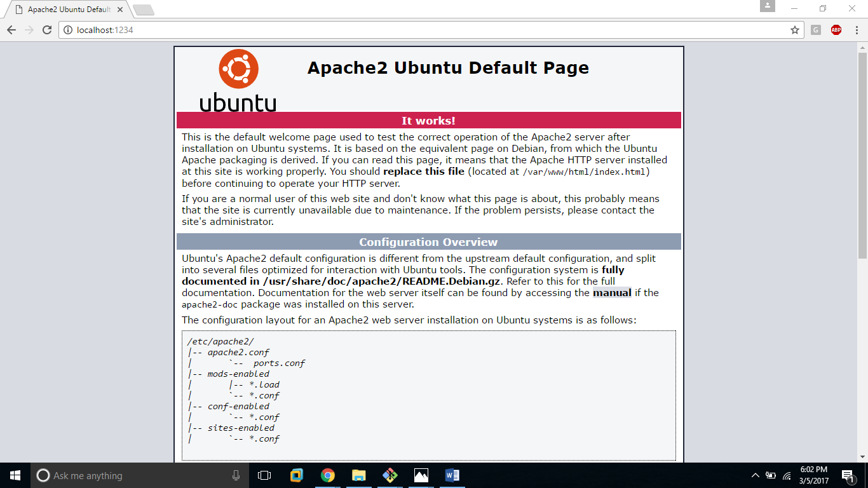Viewport: 868px width, 488px height.
Task: Open the Photos taskbar app
Action: (x=421, y=475)
